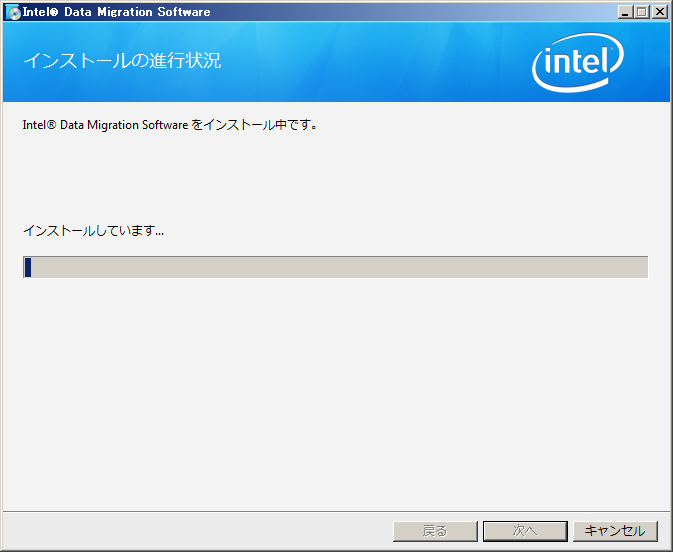Maximize the installer window
673x552 pixels.
(x=642, y=12)
